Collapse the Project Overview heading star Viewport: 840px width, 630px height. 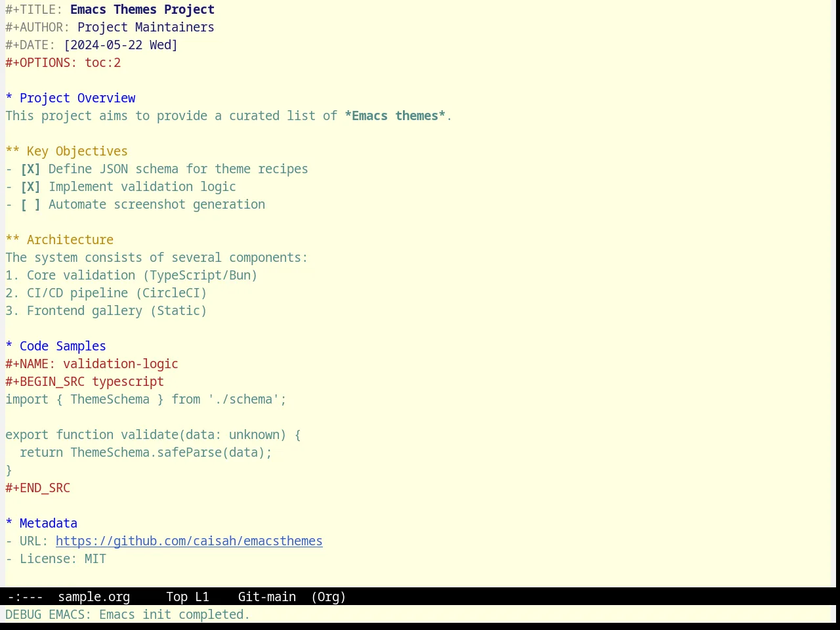tap(9, 98)
